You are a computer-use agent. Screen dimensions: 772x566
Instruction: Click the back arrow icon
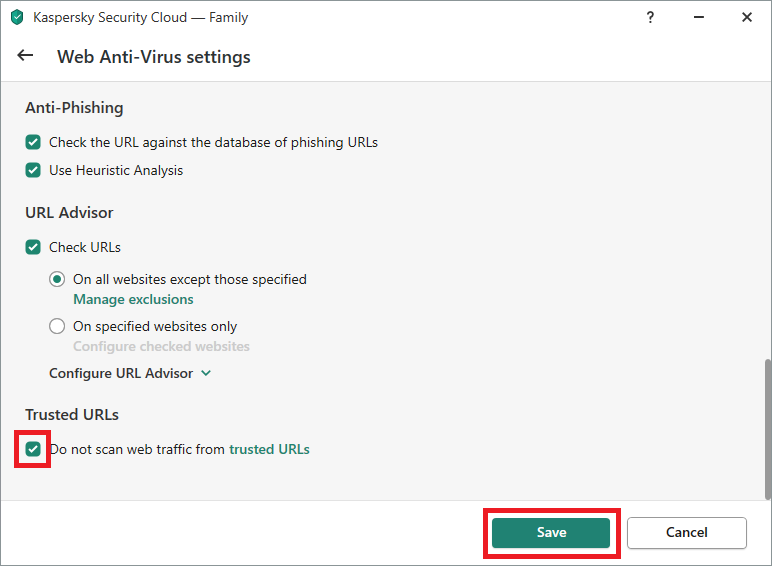pos(25,56)
